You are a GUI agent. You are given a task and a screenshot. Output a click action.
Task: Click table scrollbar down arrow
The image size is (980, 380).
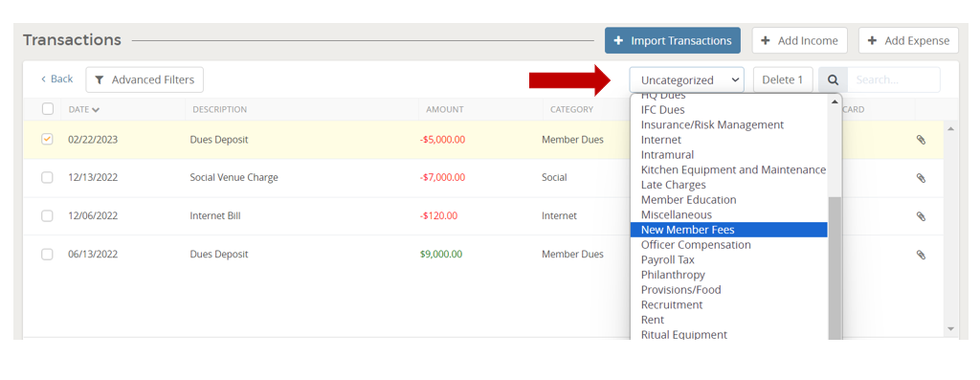tap(951, 328)
